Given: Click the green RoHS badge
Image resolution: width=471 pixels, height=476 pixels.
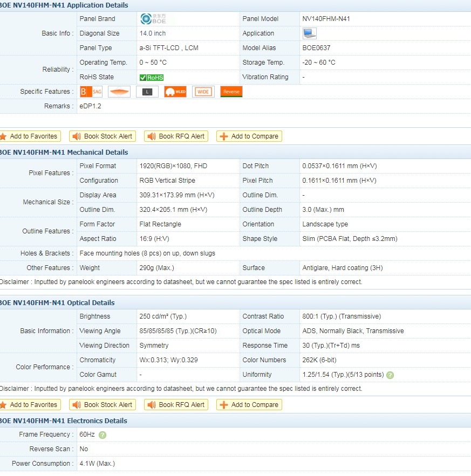Looking at the screenshot, I should 151,78.
